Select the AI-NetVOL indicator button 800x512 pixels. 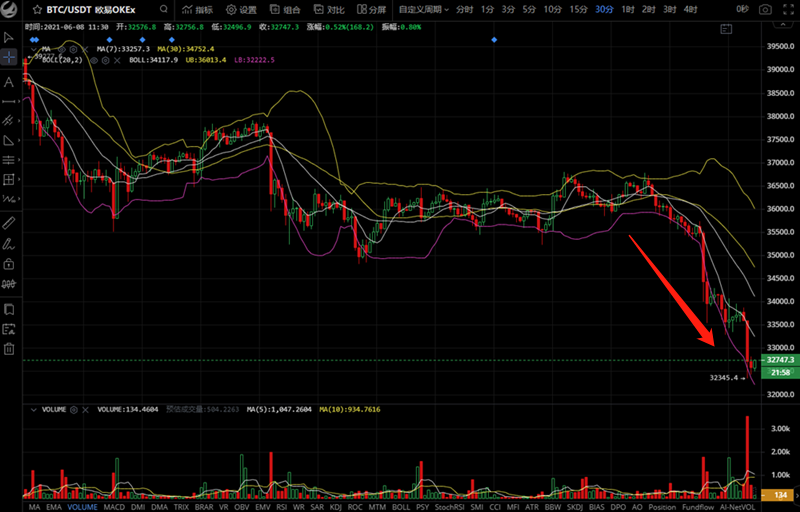pos(737,507)
